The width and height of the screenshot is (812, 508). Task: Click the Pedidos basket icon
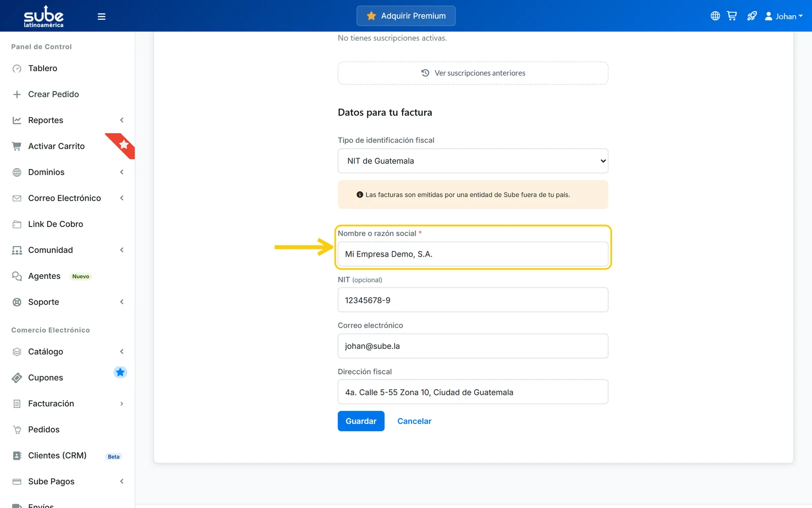[17, 429]
